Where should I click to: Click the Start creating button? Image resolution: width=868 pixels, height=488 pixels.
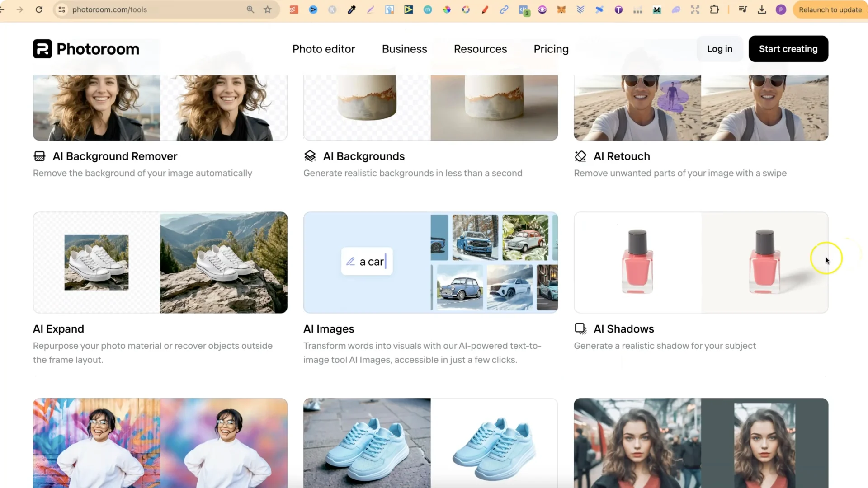pos(788,49)
